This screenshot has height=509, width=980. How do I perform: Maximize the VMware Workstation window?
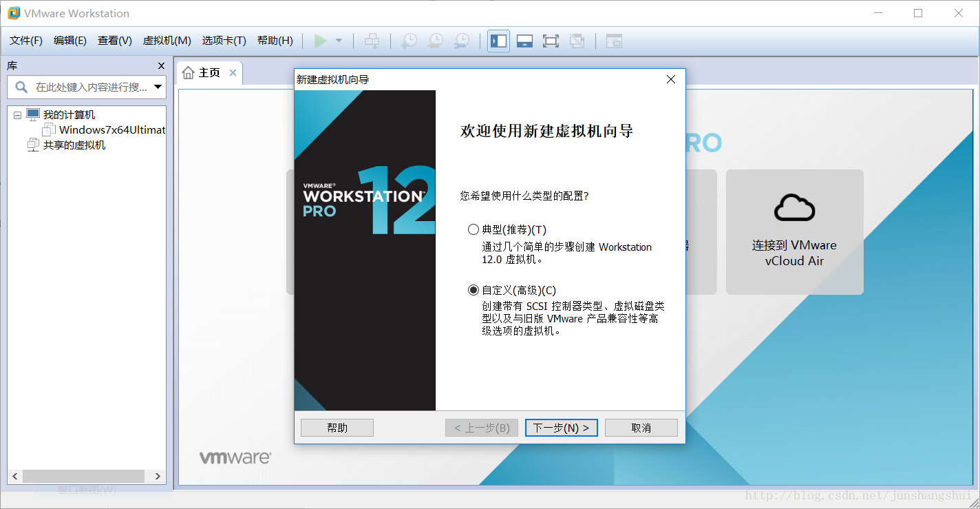(918, 13)
